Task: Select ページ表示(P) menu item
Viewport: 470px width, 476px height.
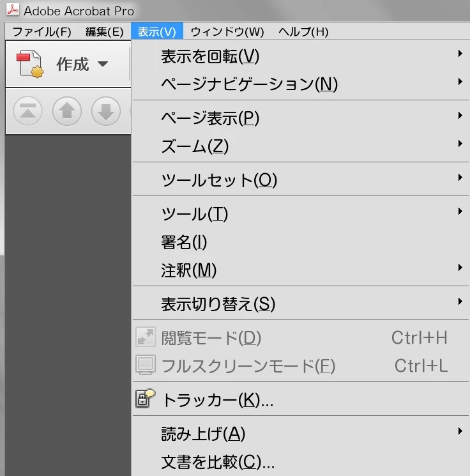Action: pos(301,118)
